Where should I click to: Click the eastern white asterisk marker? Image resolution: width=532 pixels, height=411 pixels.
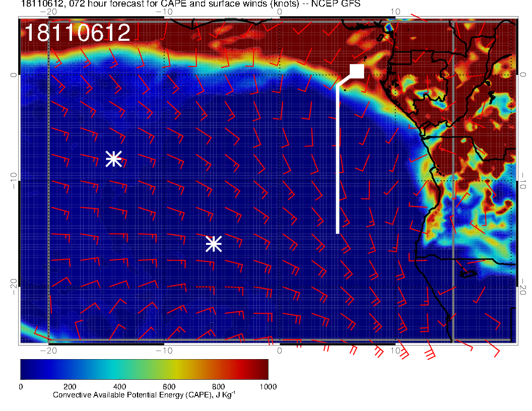point(214,244)
